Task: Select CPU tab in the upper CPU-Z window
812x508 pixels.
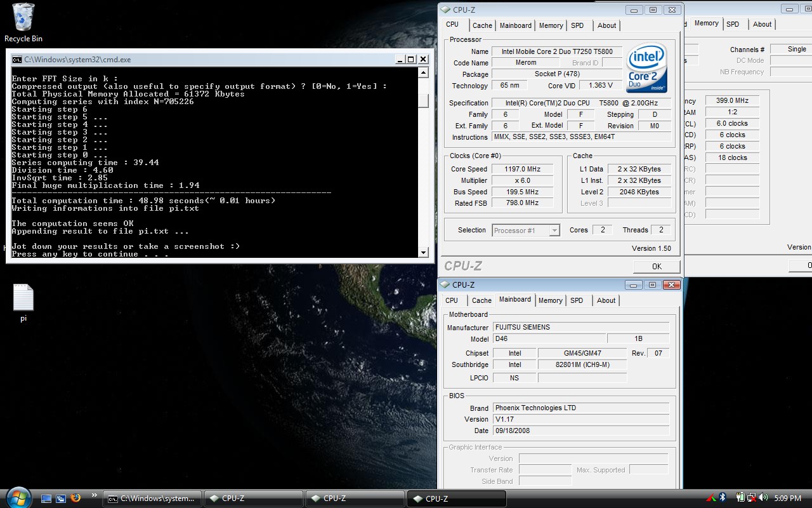Action: [x=452, y=25]
